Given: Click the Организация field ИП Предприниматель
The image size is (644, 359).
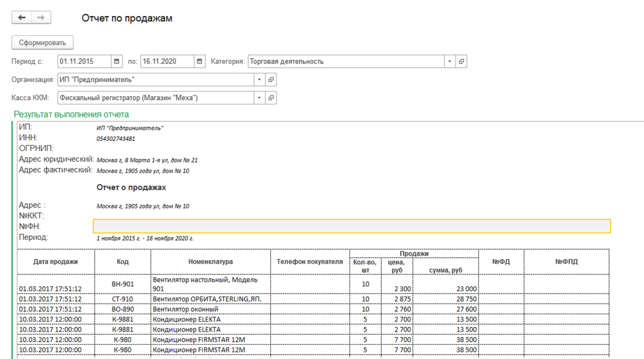Looking at the screenshot, I should pyautogui.click(x=155, y=80).
